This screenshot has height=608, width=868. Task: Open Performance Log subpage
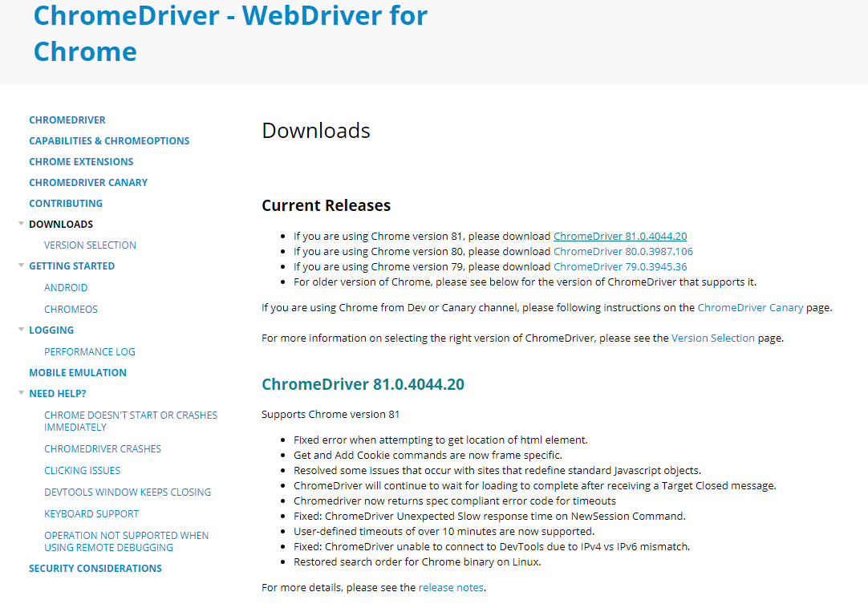click(x=89, y=351)
